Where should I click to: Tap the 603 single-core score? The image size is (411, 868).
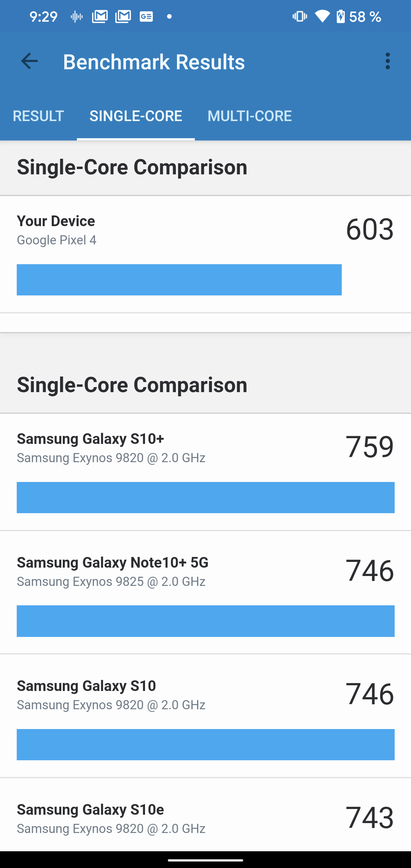point(370,230)
